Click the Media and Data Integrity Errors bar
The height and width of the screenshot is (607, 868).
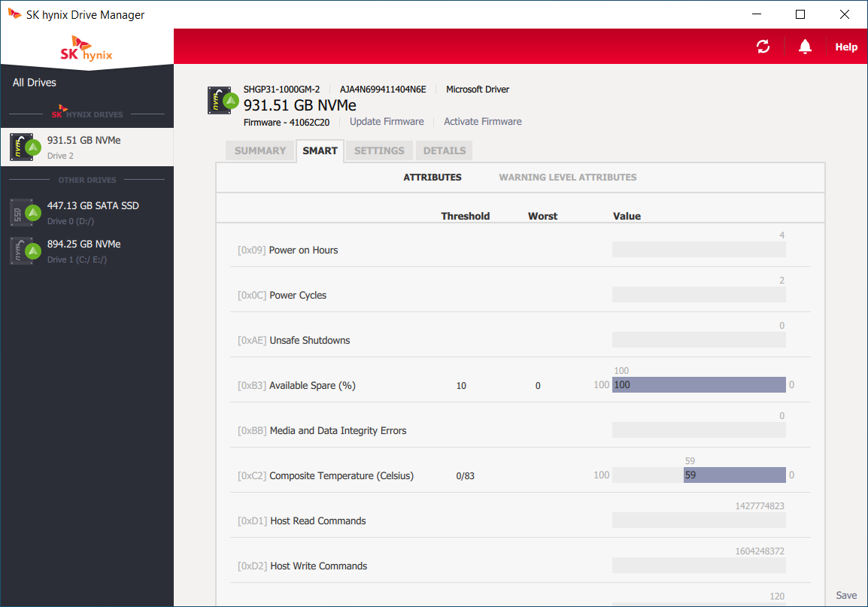tap(699, 430)
